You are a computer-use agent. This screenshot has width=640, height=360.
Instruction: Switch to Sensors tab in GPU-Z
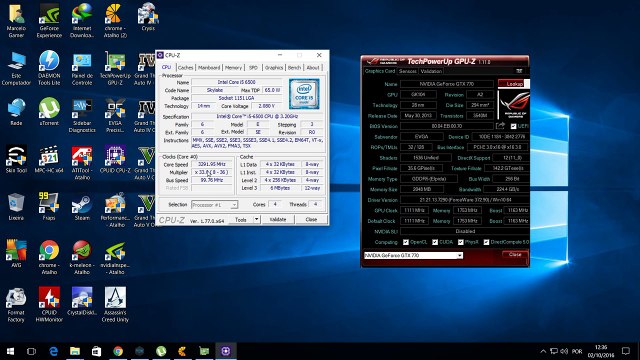pyautogui.click(x=407, y=71)
